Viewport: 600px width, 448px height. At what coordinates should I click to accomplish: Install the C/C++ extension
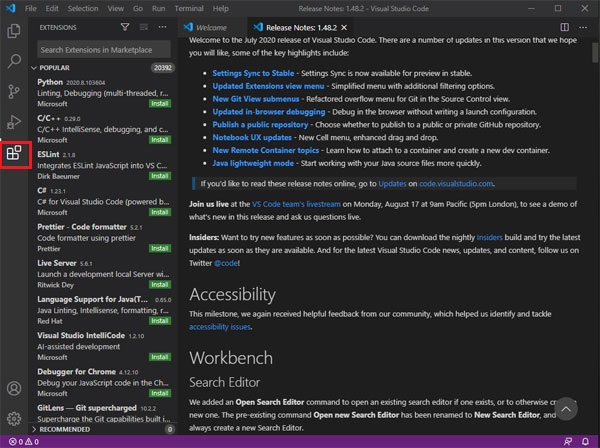click(x=160, y=140)
